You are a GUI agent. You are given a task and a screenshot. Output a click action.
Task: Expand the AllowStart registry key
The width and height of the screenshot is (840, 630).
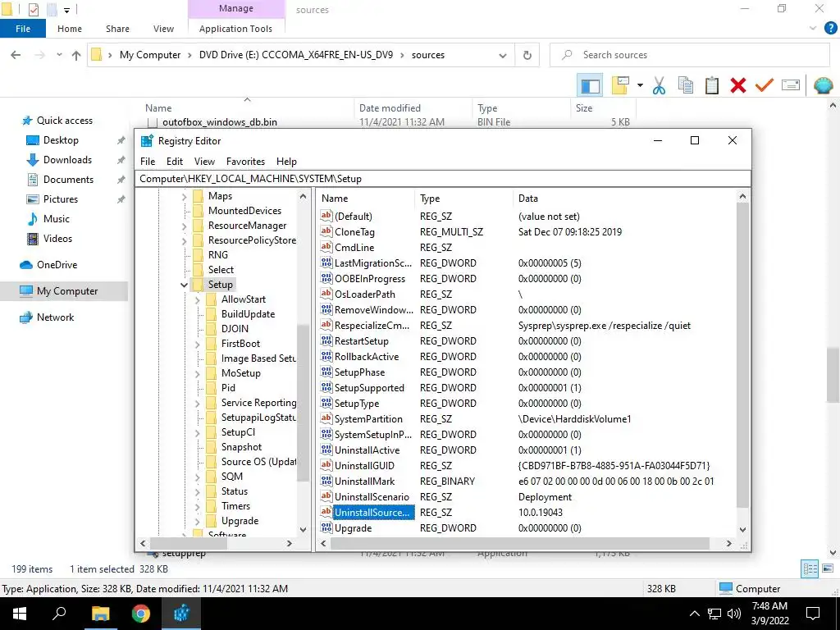[x=197, y=300]
